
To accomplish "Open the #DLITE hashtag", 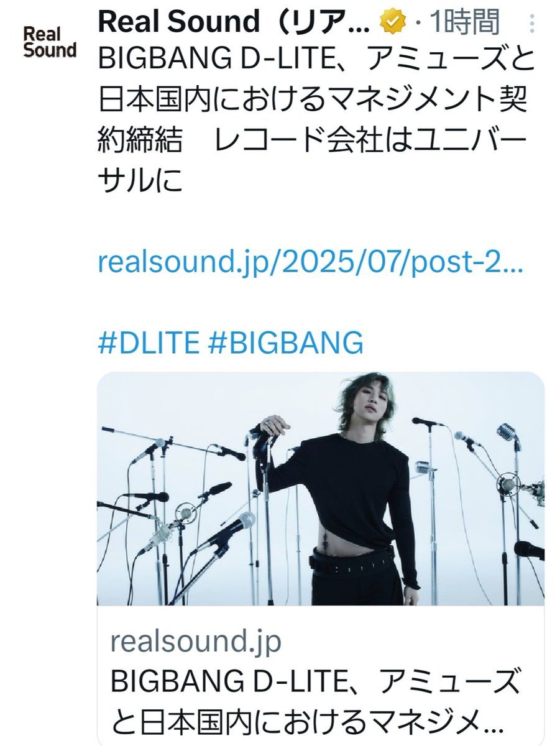I will click(149, 342).
